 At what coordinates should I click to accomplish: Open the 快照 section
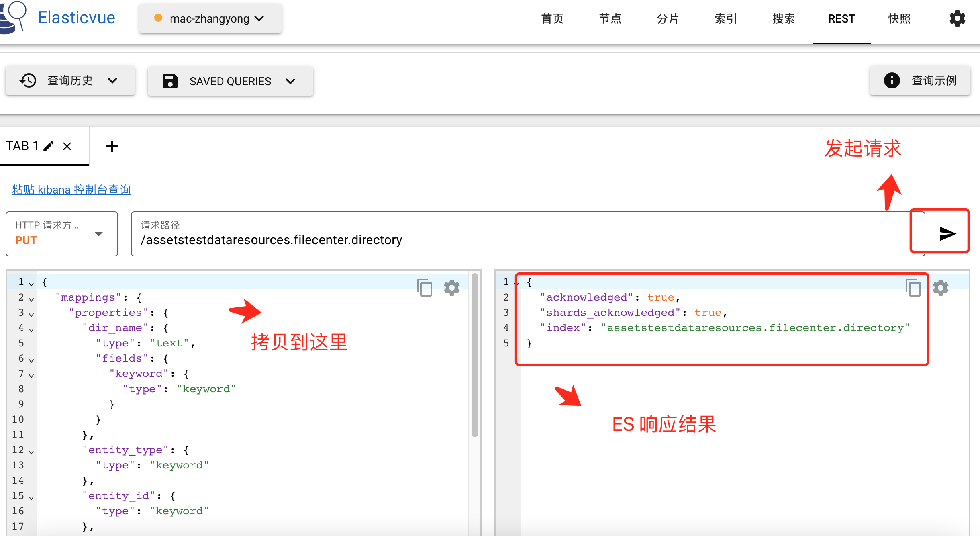point(900,18)
